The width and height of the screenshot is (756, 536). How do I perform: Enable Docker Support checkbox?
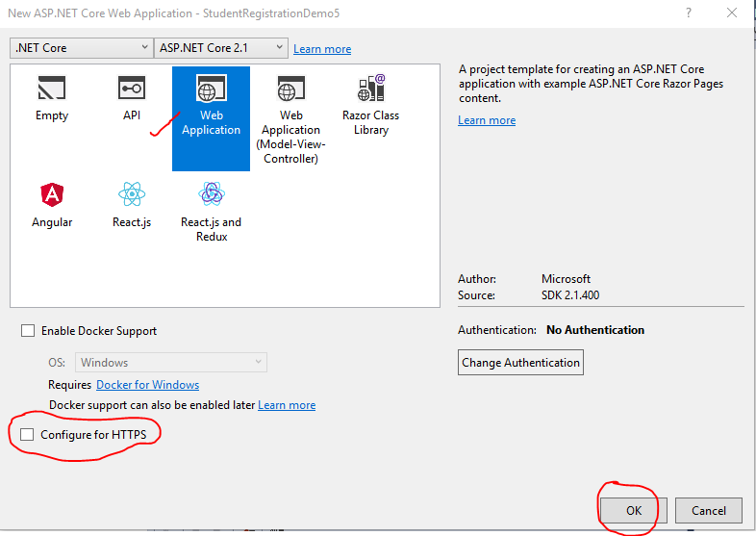coord(28,330)
